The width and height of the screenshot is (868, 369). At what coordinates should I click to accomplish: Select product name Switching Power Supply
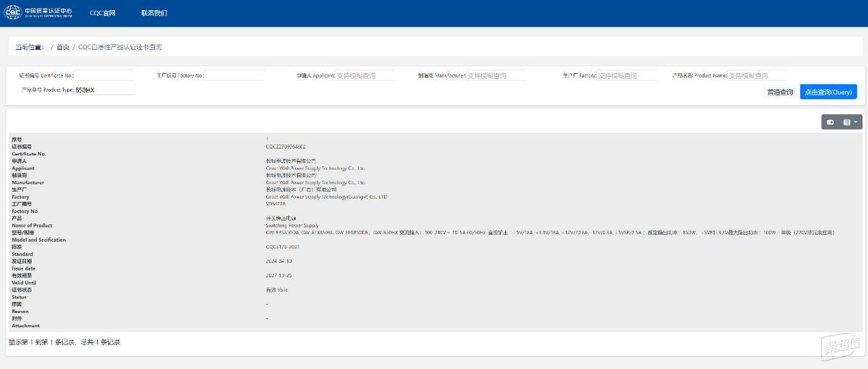[x=292, y=226]
